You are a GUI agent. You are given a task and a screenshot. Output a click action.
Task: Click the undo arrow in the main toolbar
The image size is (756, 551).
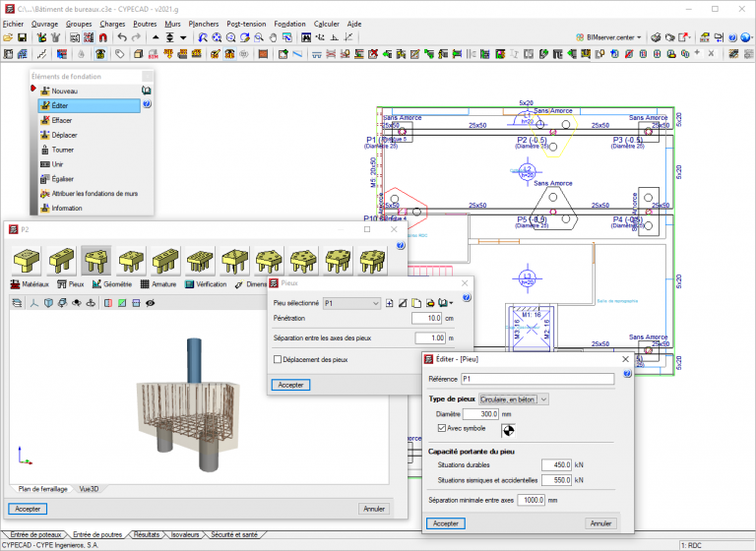click(x=122, y=37)
